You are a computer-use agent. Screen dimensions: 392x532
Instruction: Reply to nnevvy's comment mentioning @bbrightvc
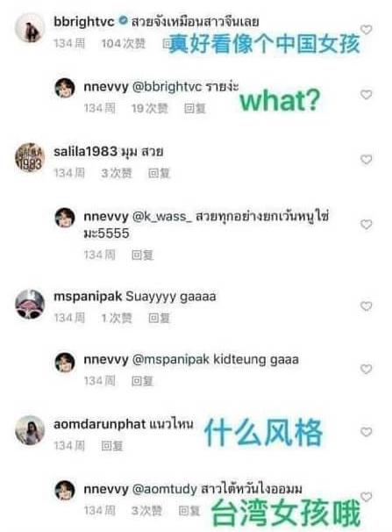click(x=195, y=109)
